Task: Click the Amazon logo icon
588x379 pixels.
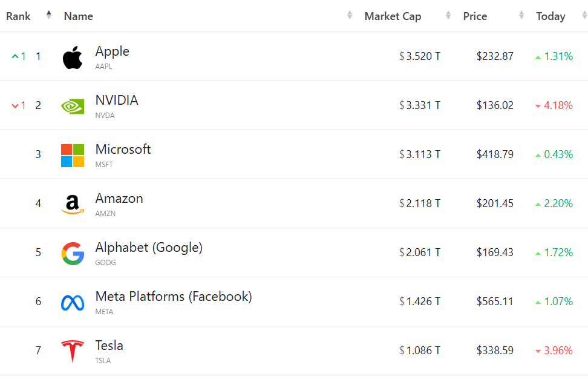Action: click(73, 205)
